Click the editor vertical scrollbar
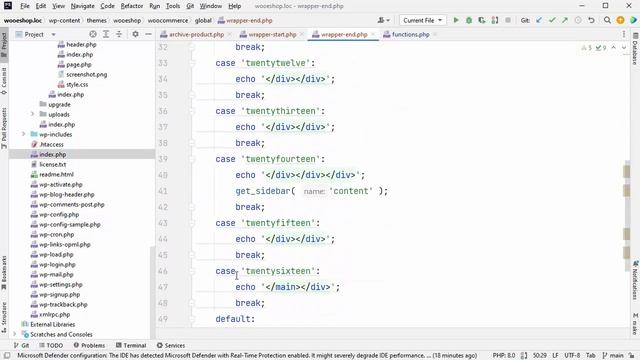This screenshot has height=360, width=640. tap(627, 216)
